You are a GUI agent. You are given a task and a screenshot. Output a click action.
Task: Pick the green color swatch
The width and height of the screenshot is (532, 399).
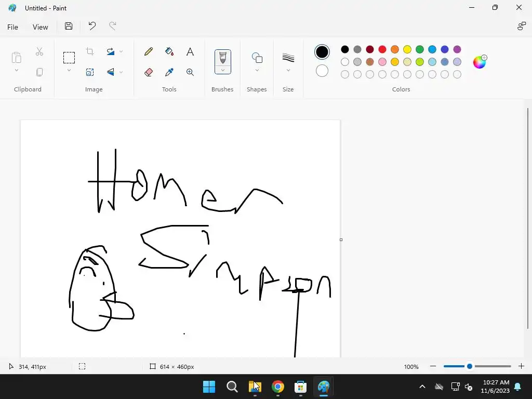point(420,49)
